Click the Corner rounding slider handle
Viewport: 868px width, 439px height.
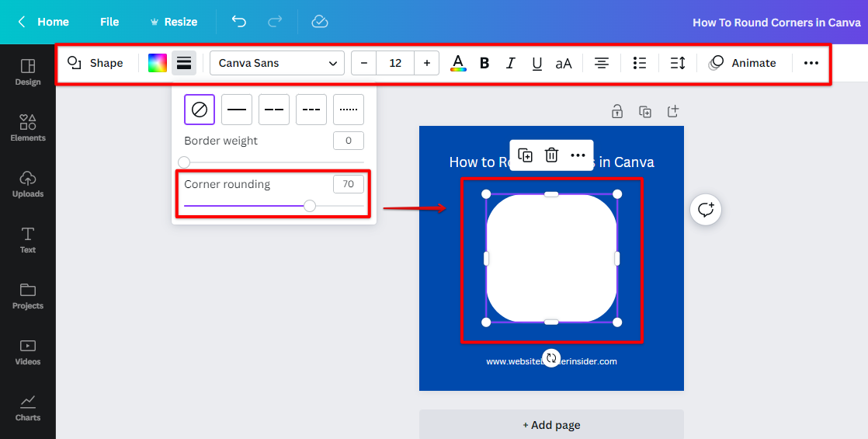coord(310,206)
